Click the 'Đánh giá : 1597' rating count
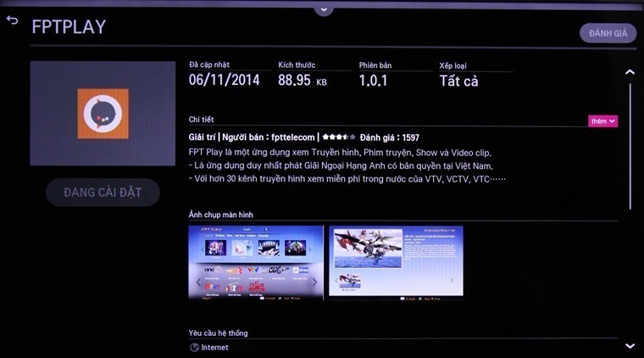The width and height of the screenshot is (644, 358). pyautogui.click(x=389, y=137)
